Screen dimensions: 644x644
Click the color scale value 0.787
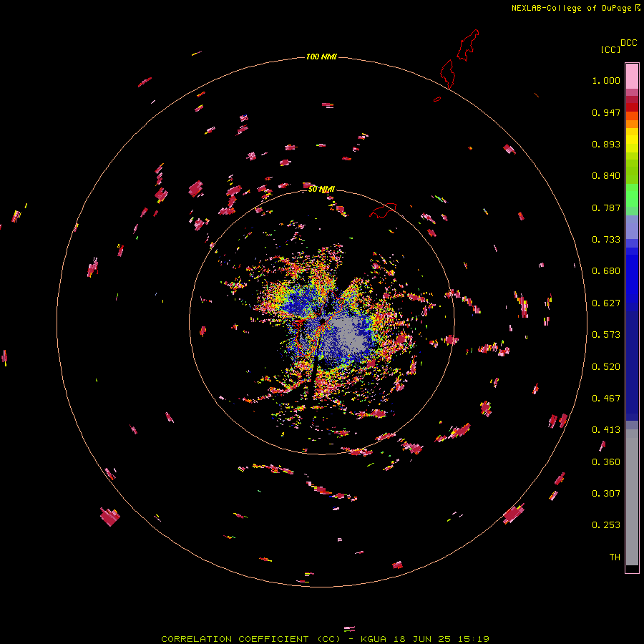(606, 208)
